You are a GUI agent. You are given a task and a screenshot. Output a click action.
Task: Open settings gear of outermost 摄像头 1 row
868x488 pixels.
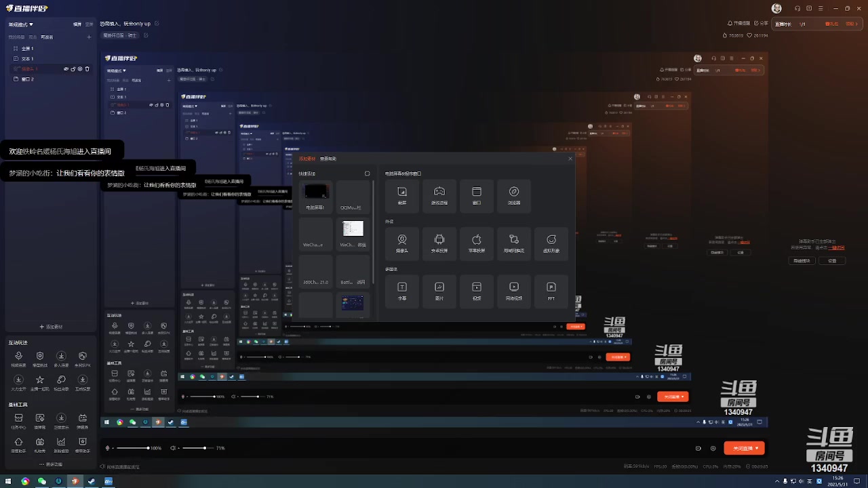coord(80,68)
